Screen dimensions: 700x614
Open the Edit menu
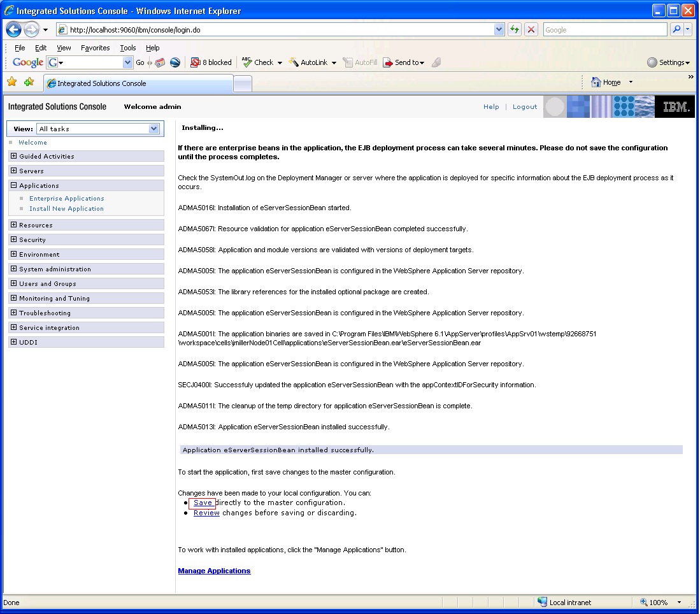pyautogui.click(x=41, y=48)
